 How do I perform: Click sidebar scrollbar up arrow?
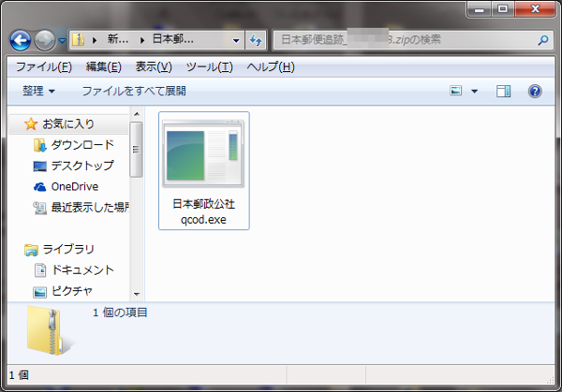click(x=137, y=114)
